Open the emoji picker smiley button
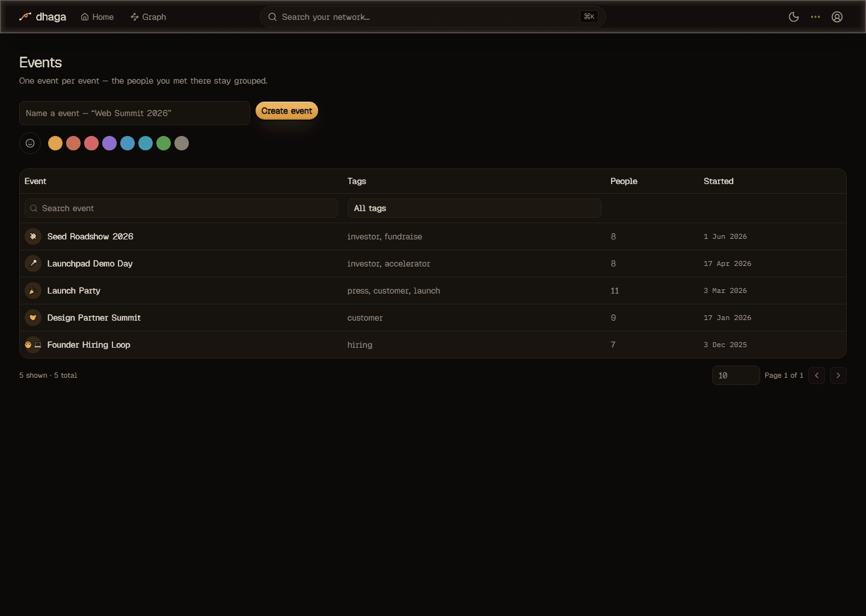The image size is (866, 616). pyautogui.click(x=30, y=143)
